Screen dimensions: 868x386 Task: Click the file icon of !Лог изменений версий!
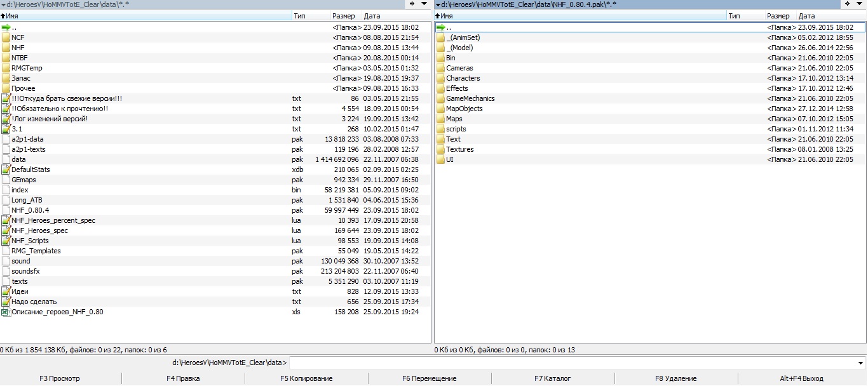click(6, 119)
